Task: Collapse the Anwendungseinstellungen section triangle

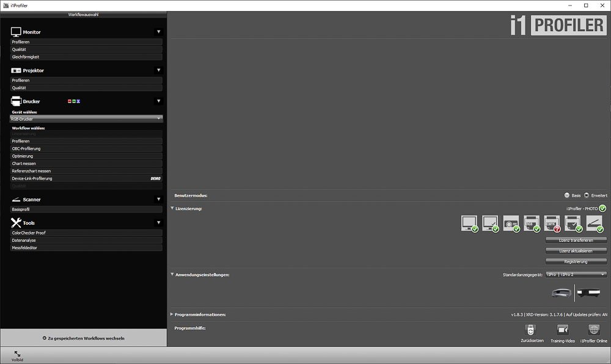Action: 172,274
